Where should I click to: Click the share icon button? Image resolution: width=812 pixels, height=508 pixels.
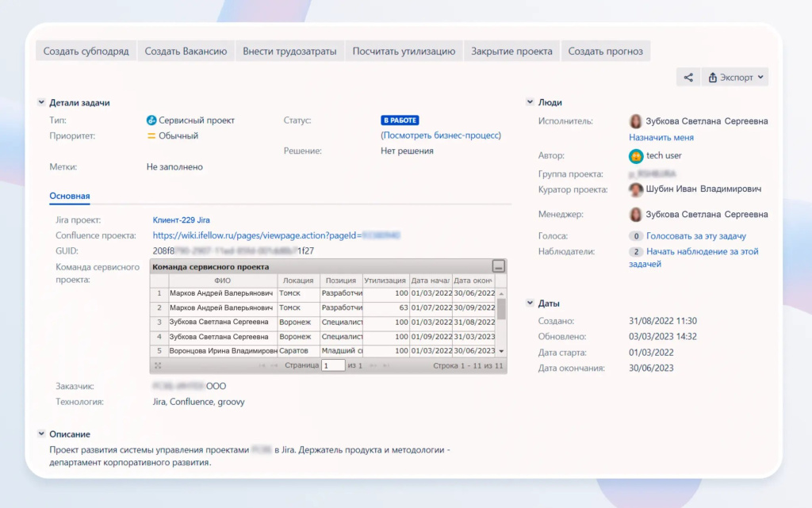point(688,77)
